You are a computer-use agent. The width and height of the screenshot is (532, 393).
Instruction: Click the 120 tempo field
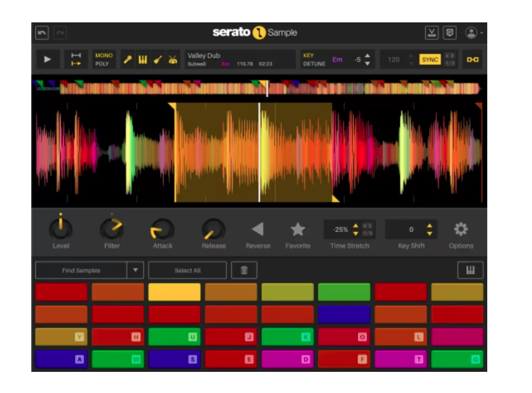(x=393, y=60)
